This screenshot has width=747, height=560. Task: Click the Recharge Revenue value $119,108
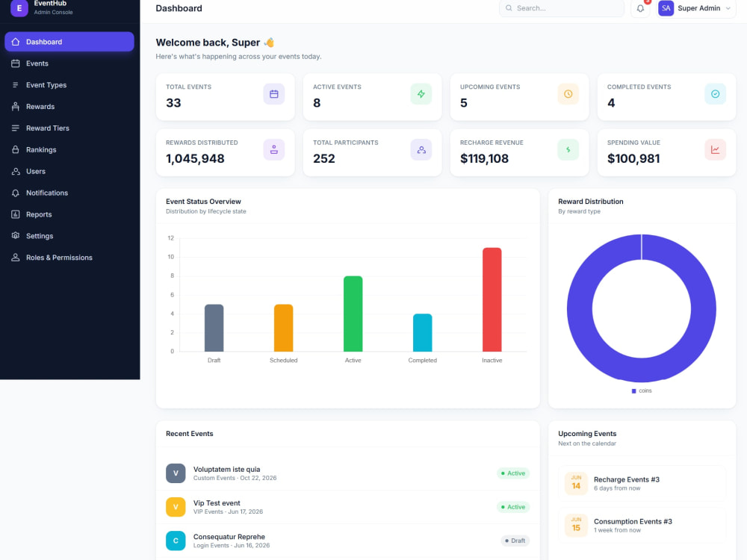485,158
